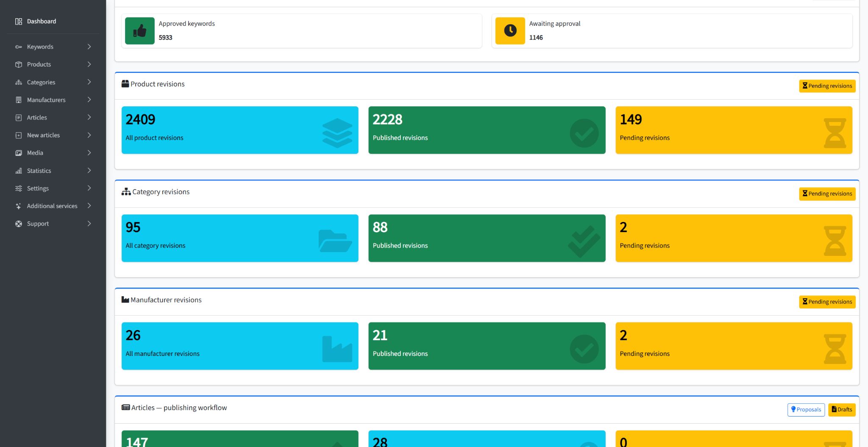The height and width of the screenshot is (447, 868).
Task: Open the Statistics sidebar item
Action: point(53,171)
